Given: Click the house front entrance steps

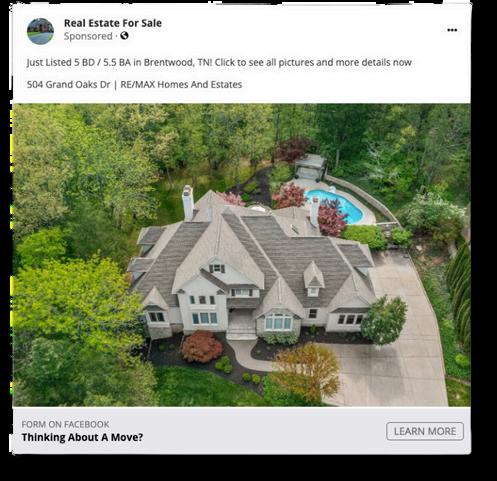Looking at the screenshot, I should pyautogui.click(x=241, y=332).
